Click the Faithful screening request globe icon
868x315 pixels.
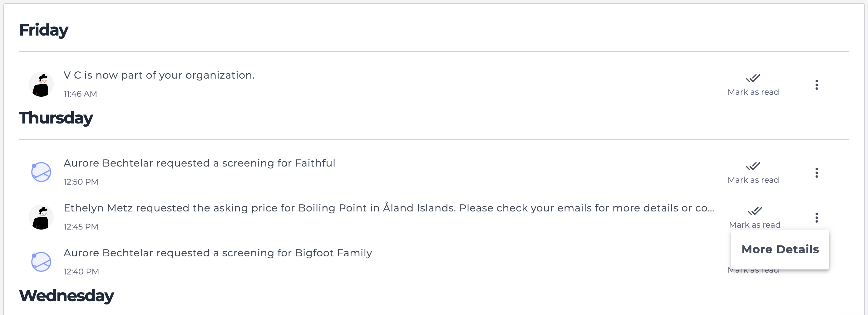41,172
